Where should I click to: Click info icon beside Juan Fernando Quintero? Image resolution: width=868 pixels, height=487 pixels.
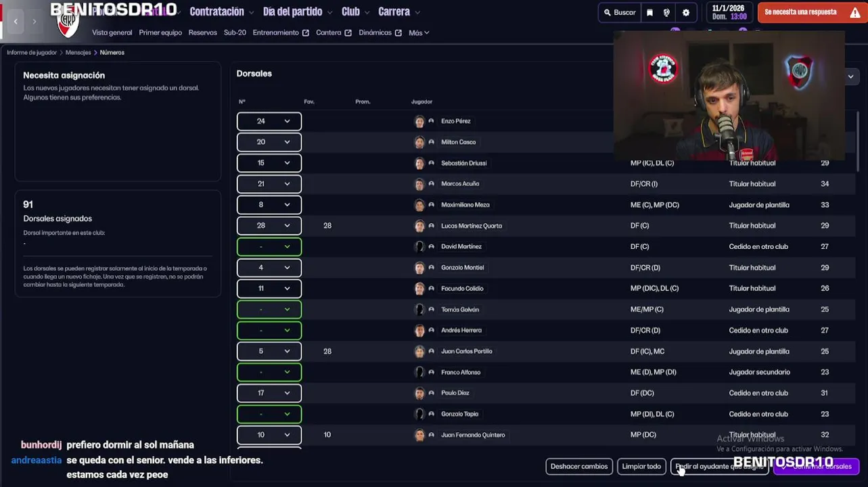(x=431, y=434)
